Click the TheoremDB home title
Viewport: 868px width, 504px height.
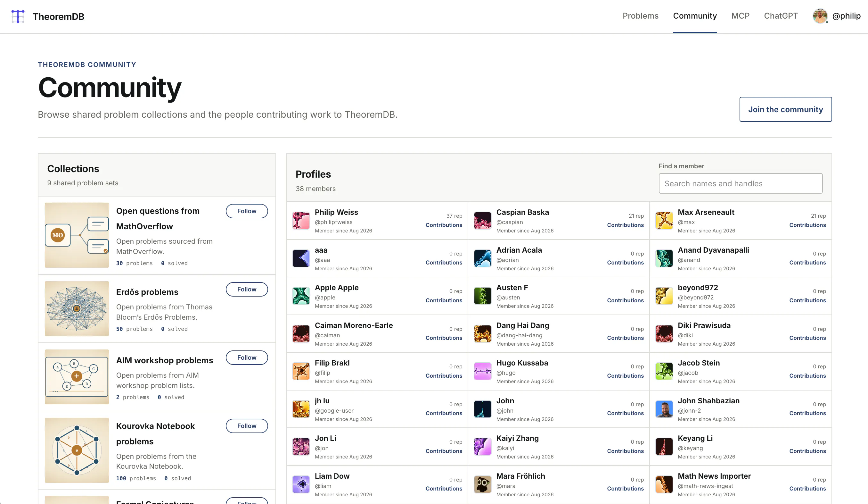pos(58,17)
